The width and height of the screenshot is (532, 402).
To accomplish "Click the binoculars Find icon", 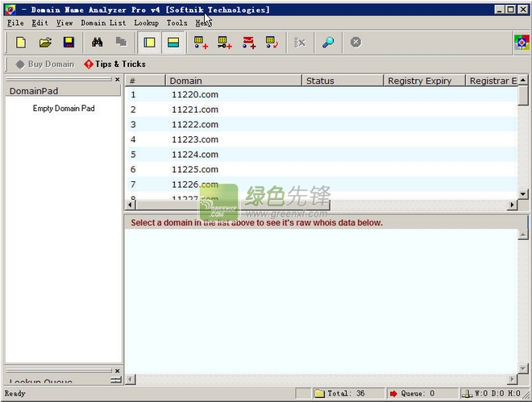I will 97,43.
